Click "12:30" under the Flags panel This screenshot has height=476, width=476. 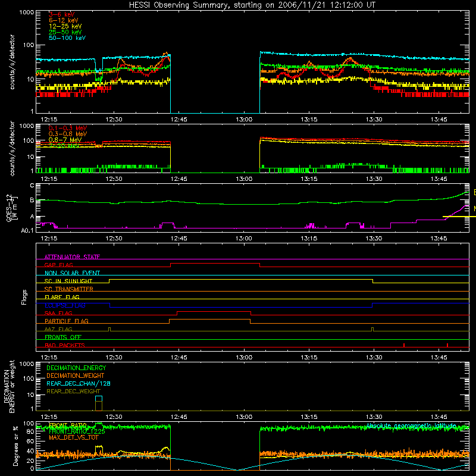coord(114,358)
